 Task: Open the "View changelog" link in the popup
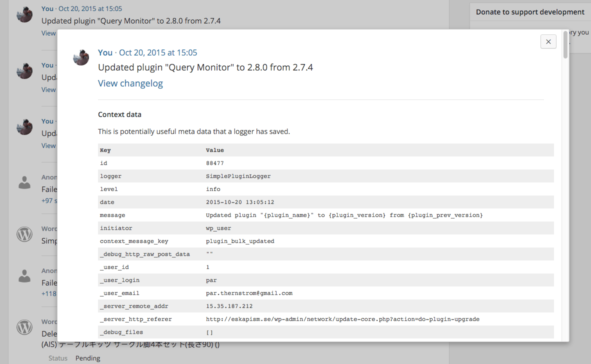pyautogui.click(x=130, y=83)
